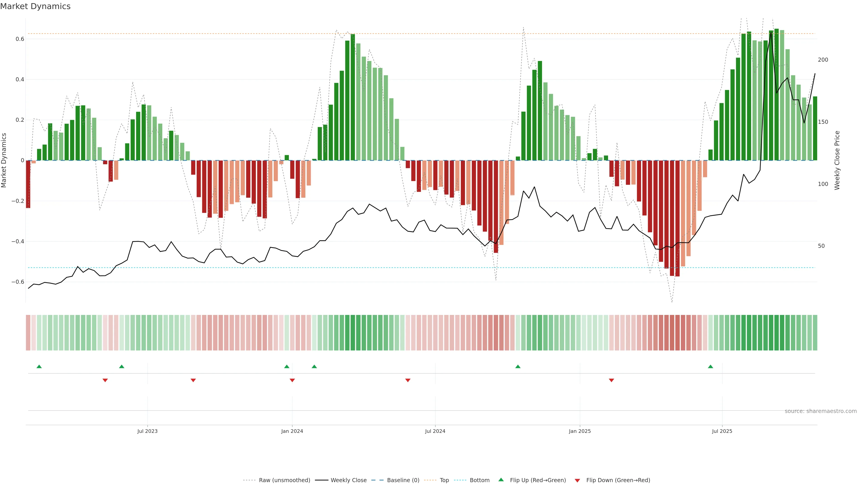Image resolution: width=868 pixels, height=488 pixels.
Task: Click the source: sharemaestro.com text
Action: [821, 411]
